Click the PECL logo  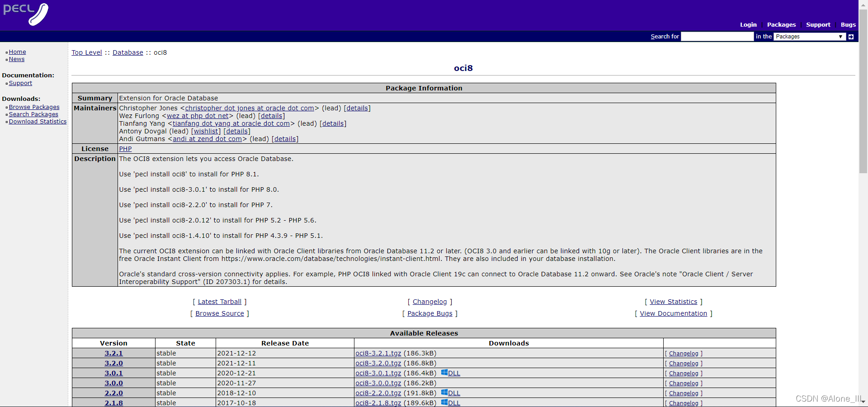(26, 14)
